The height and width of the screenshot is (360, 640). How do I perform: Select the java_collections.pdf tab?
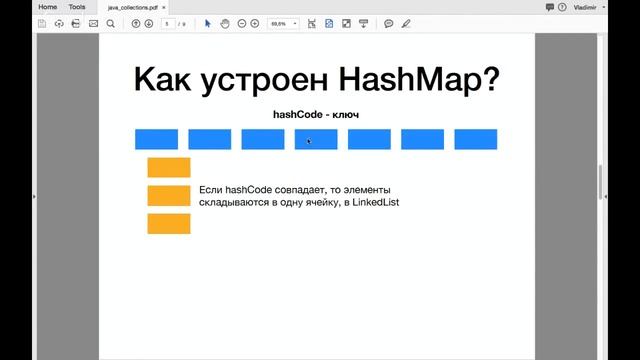pyautogui.click(x=132, y=7)
